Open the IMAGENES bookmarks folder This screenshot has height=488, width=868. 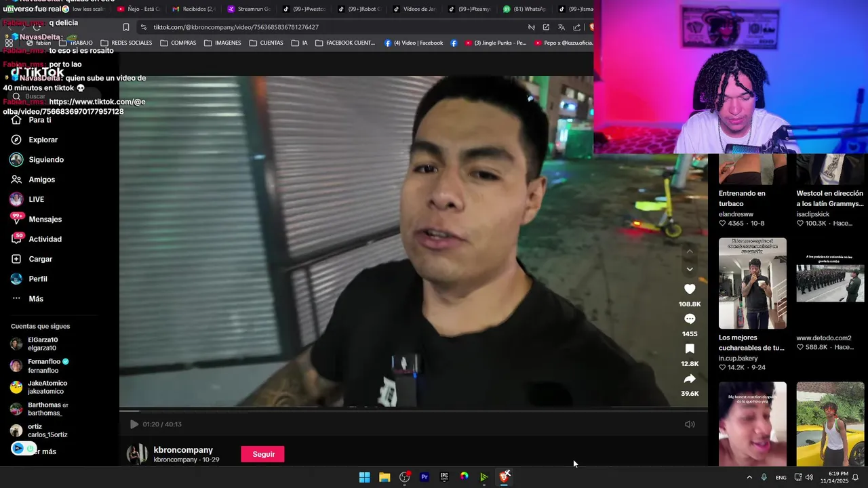(222, 43)
